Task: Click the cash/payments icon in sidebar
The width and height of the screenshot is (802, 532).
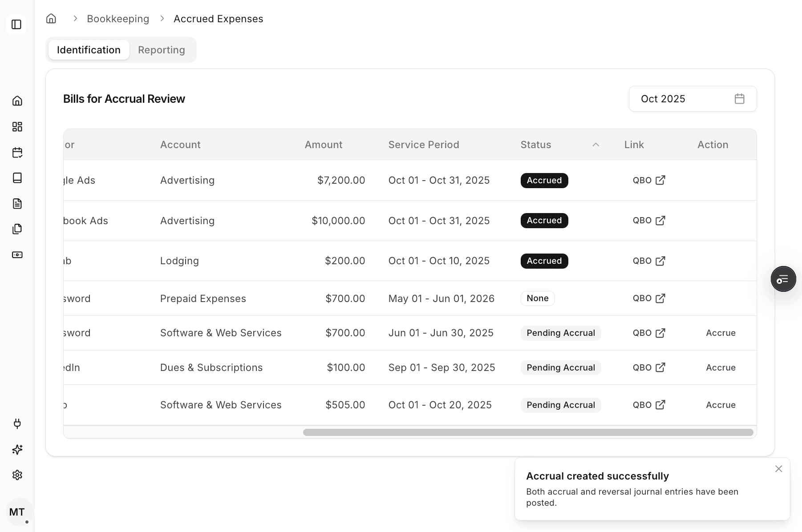Action: 17,255
